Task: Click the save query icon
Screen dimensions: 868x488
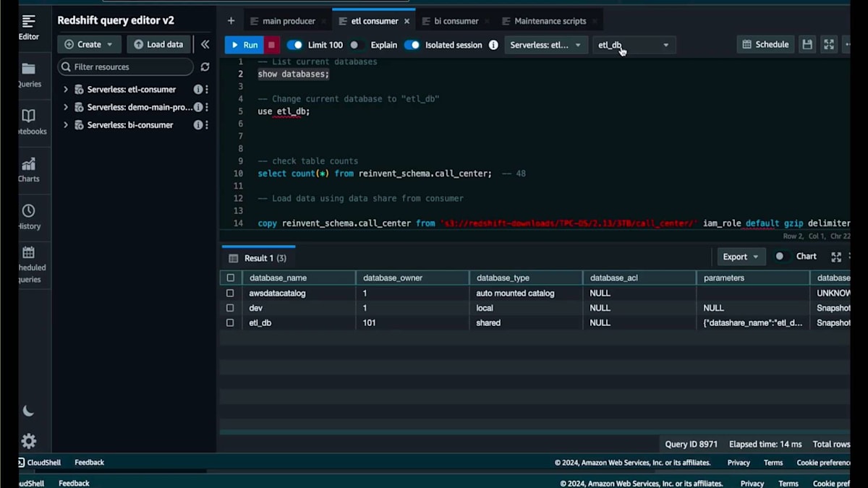Action: tap(807, 45)
